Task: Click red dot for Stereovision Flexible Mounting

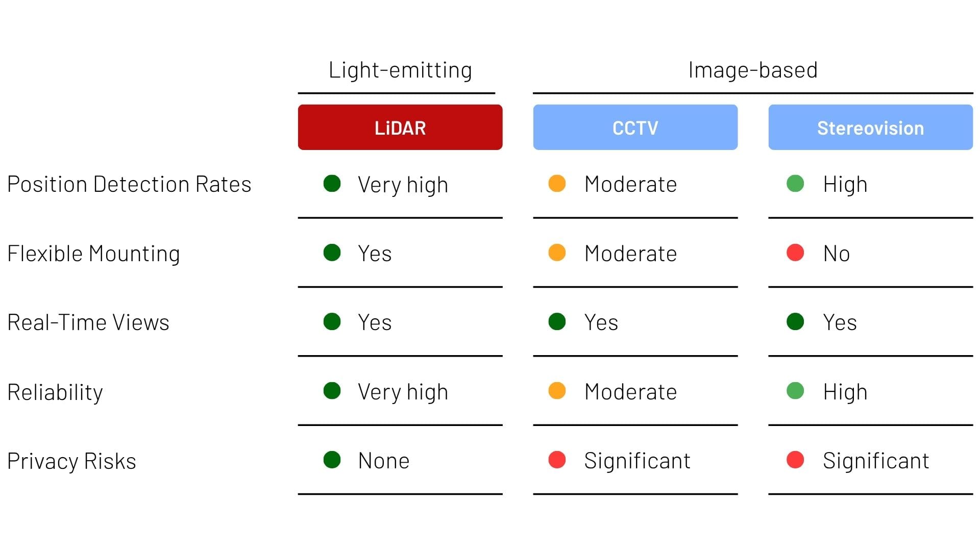Action: (x=795, y=253)
